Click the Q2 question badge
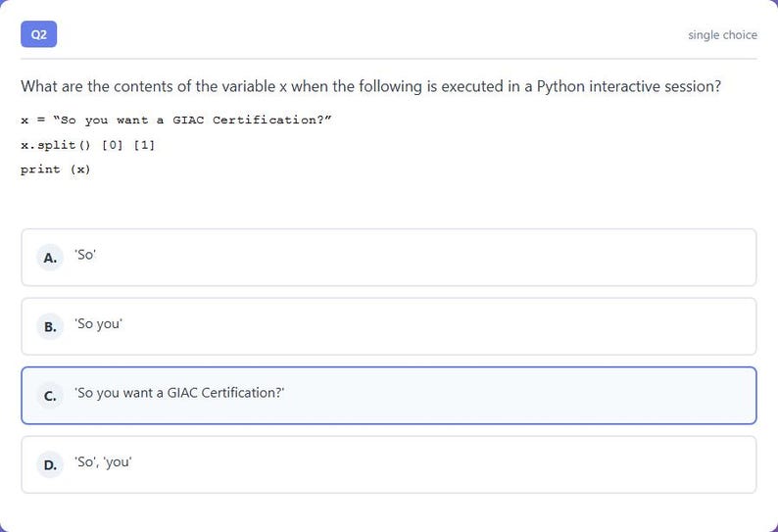The height and width of the screenshot is (532, 778). pyautogui.click(x=38, y=34)
